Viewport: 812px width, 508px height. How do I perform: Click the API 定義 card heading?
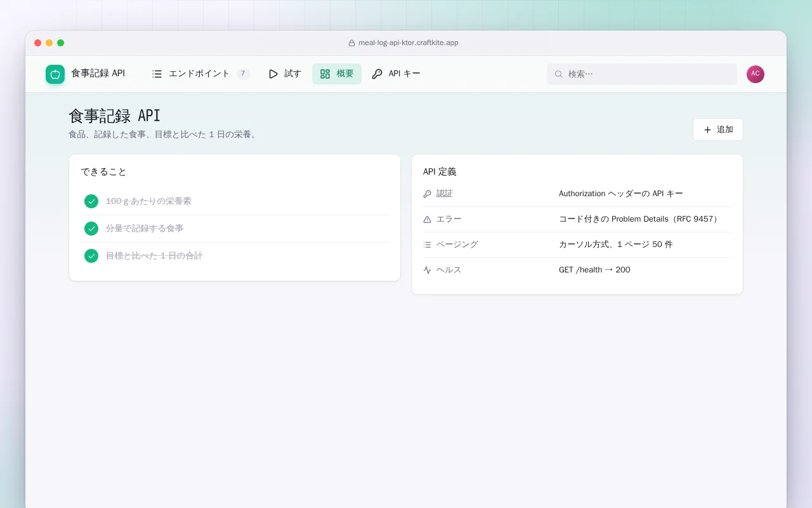(x=440, y=172)
